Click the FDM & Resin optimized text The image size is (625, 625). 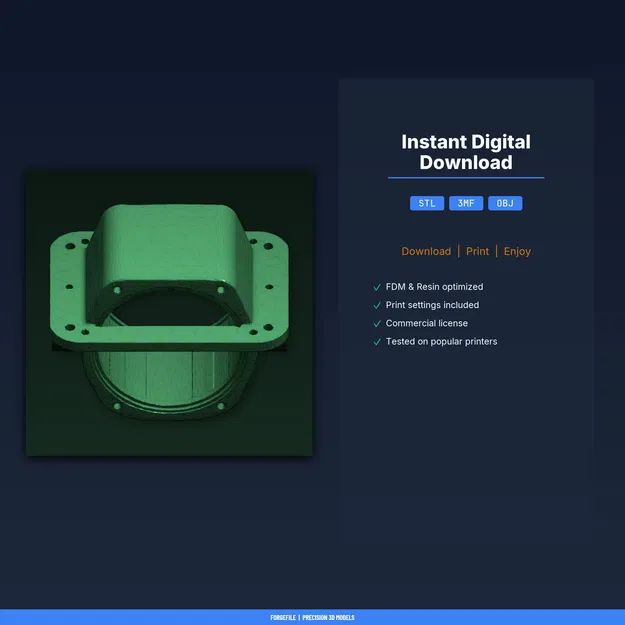pos(434,287)
